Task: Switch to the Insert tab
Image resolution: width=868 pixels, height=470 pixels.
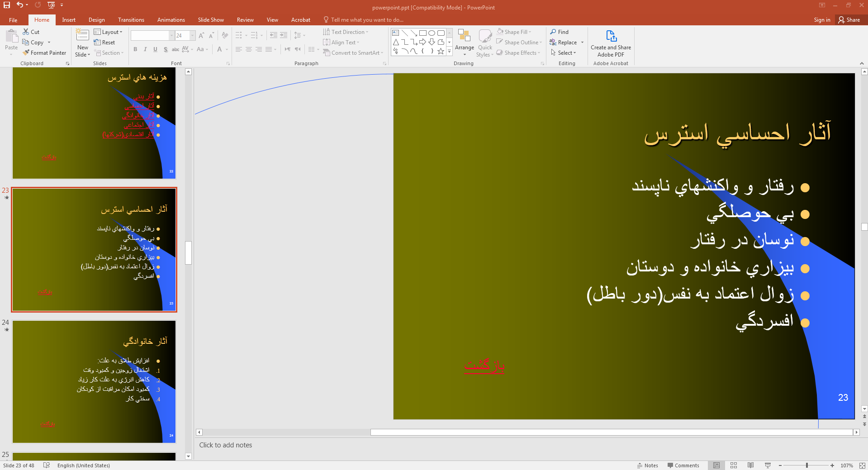Action: [x=69, y=20]
